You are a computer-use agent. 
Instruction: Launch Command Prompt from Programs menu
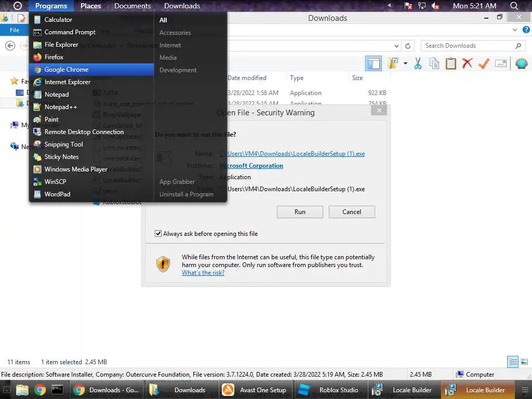point(91,32)
